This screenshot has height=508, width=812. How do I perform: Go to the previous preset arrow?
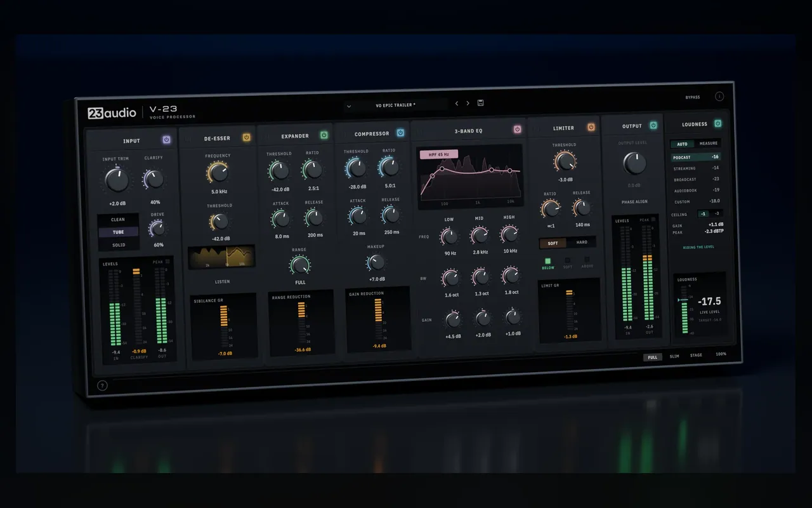(x=456, y=104)
